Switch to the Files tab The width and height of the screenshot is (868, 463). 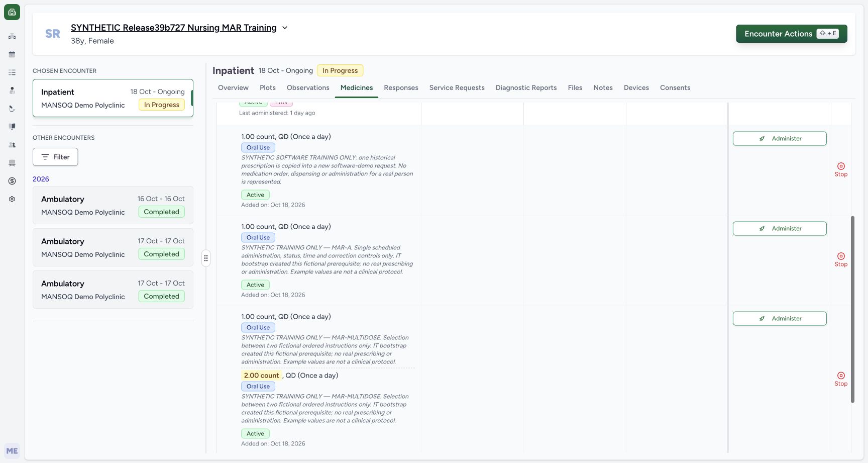[575, 87]
